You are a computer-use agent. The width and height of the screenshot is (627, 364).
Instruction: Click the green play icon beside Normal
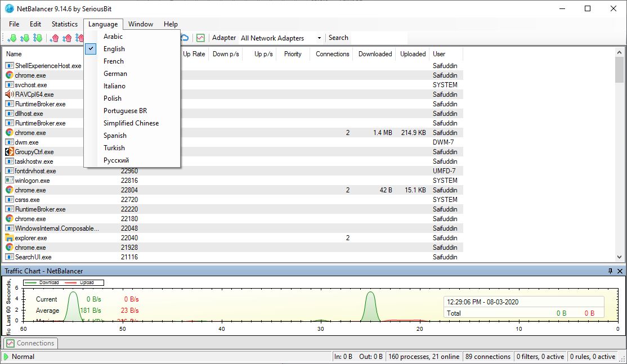tap(6, 357)
